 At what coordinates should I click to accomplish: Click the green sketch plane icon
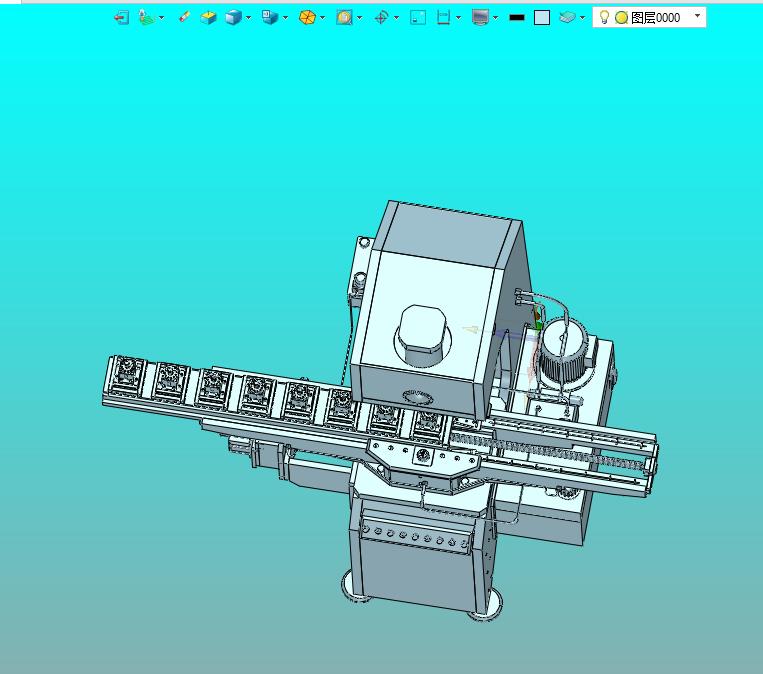point(147,18)
